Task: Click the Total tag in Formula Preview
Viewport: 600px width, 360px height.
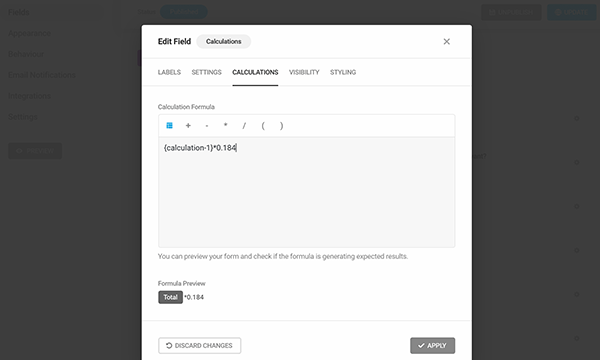Action: 170,297
